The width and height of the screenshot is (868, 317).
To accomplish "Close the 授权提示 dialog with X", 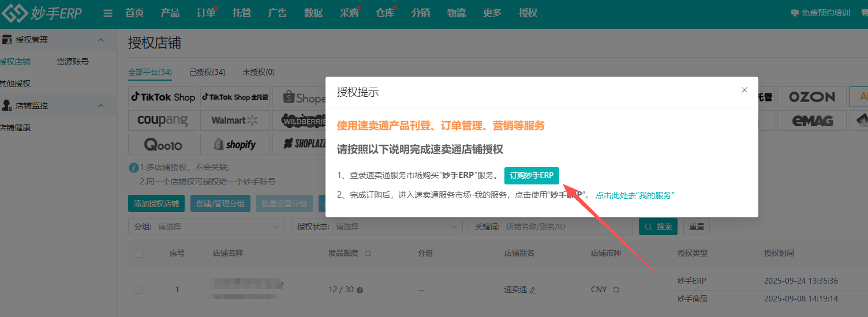I will [744, 90].
